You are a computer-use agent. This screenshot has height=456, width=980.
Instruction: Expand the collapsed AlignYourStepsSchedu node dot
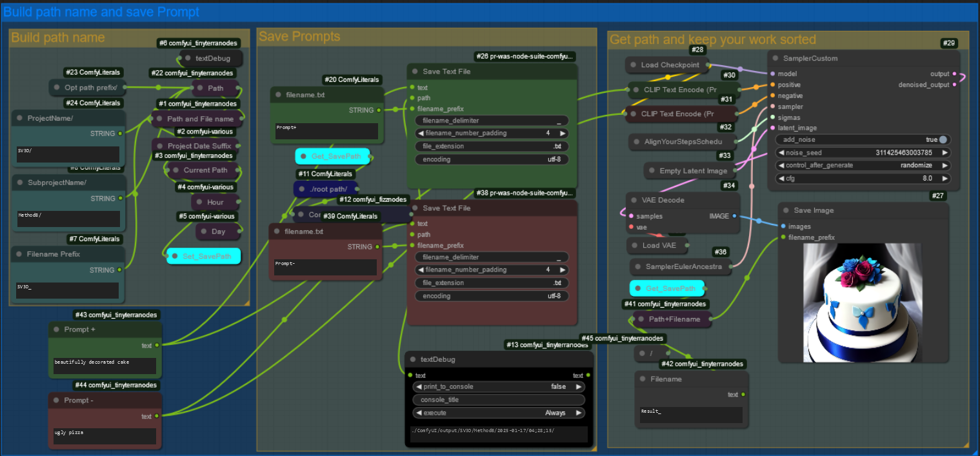tap(635, 142)
